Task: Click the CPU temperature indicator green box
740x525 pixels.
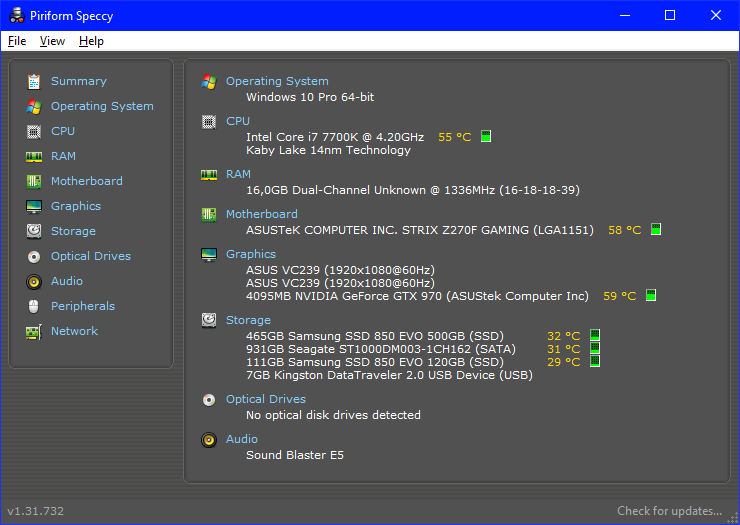Action: pos(486,136)
